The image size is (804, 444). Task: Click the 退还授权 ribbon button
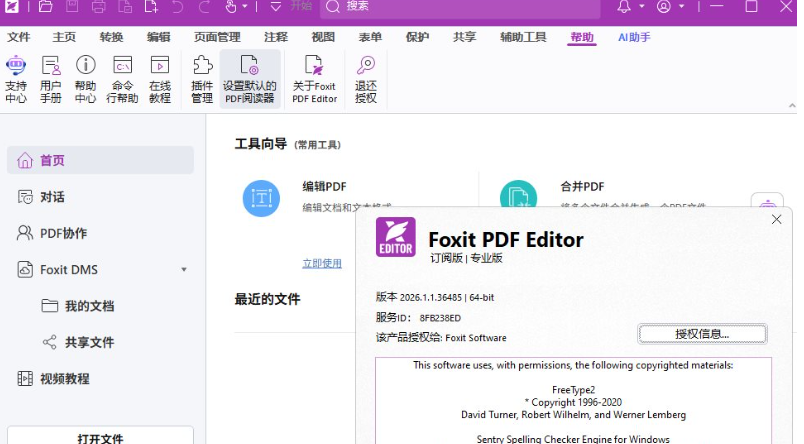[366, 79]
